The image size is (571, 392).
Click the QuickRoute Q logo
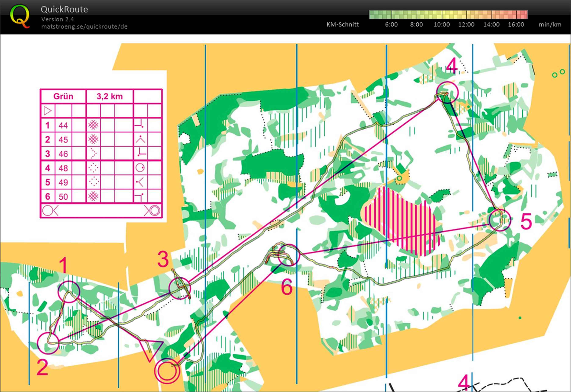20,16
